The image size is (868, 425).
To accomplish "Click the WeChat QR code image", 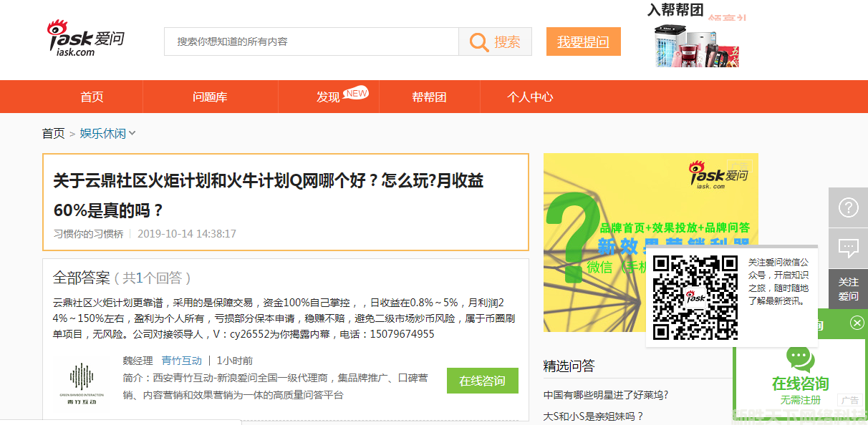I will (695, 297).
